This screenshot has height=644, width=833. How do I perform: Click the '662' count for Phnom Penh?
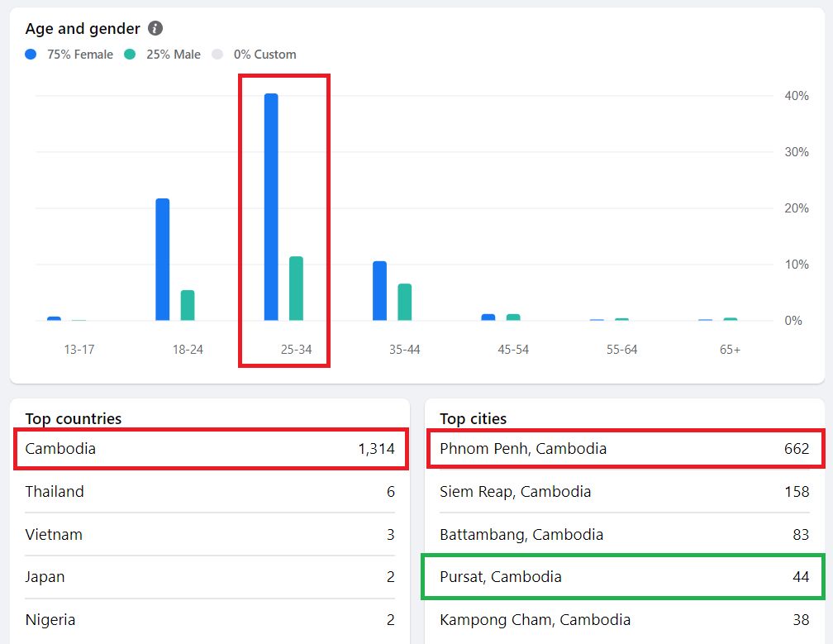point(797,449)
